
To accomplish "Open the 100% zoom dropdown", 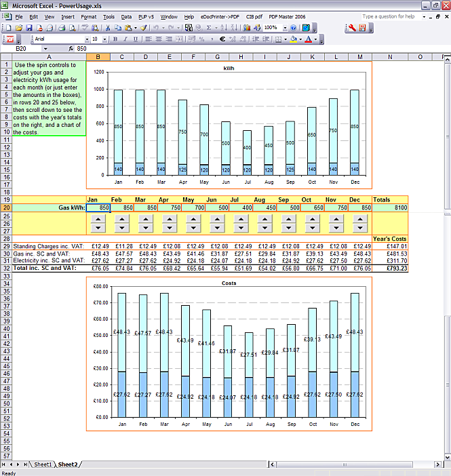I will pyautogui.click(x=285, y=28).
